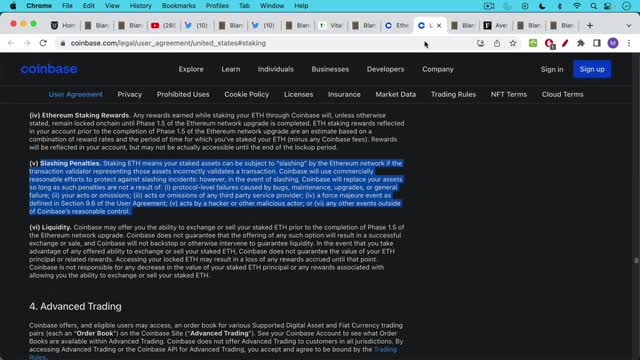Open the green extension icon
This screenshot has width=640, height=360.
pos(533,43)
